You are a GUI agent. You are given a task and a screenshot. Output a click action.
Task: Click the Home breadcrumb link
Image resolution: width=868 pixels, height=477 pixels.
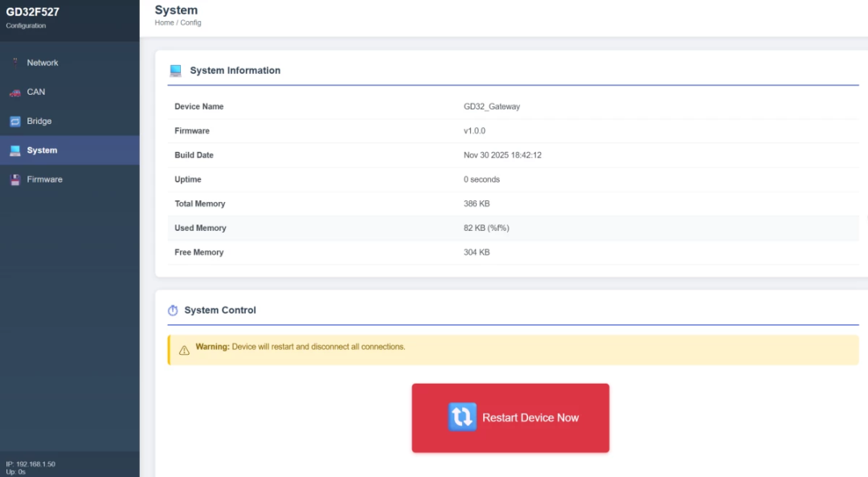tap(164, 23)
